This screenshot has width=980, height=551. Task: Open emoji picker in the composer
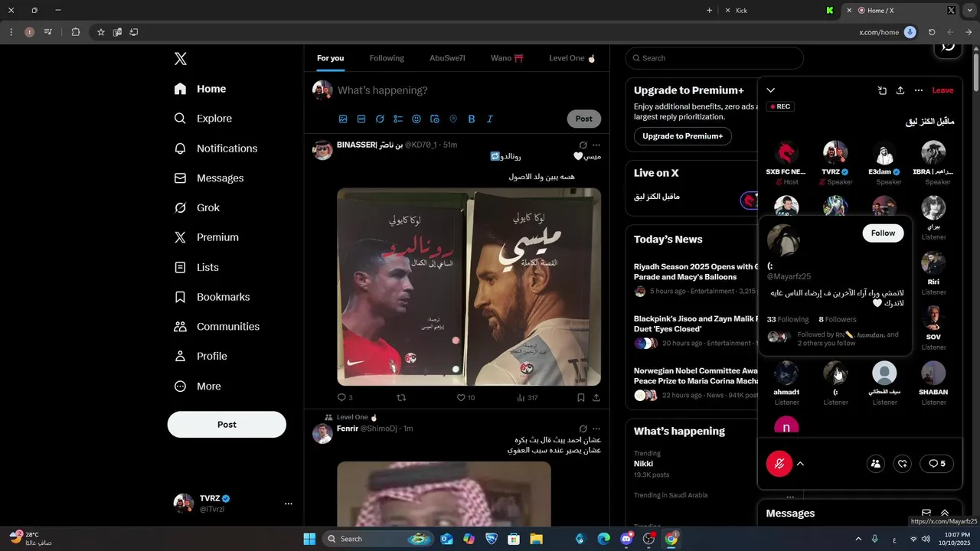tap(416, 119)
